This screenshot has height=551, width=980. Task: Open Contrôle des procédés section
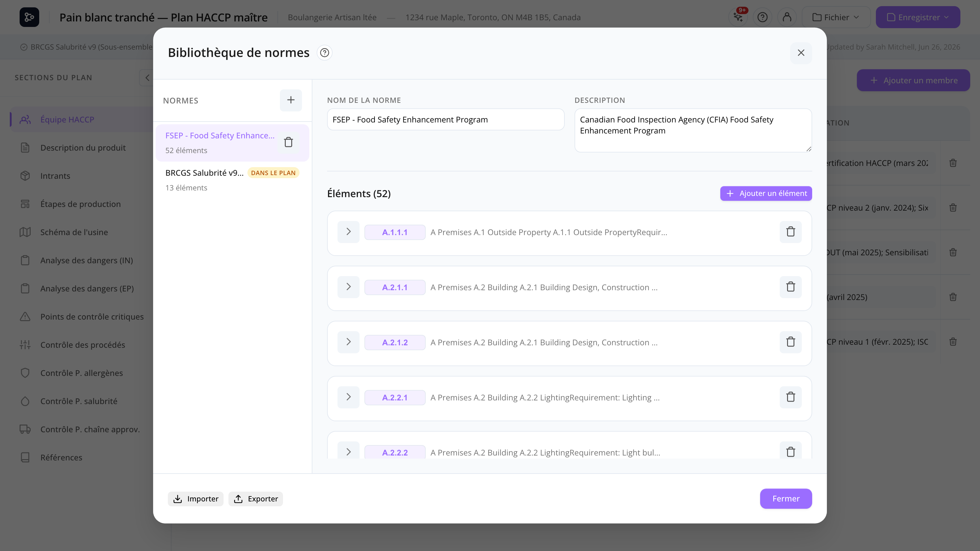pyautogui.click(x=82, y=344)
